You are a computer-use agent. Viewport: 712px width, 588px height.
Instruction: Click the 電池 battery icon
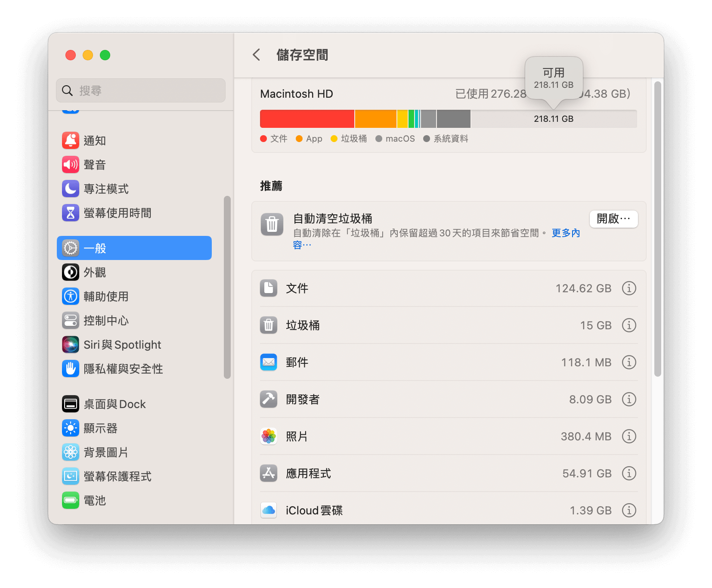pyautogui.click(x=71, y=500)
